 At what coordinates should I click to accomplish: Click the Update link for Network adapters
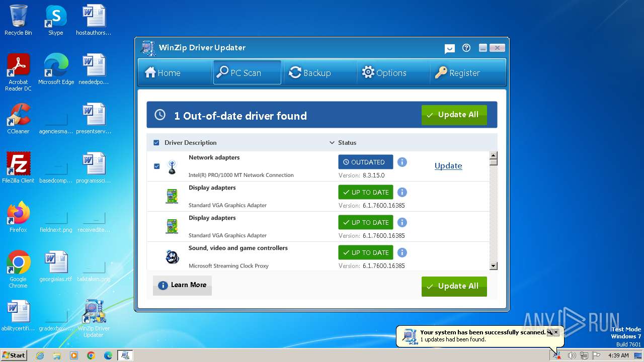448,166
